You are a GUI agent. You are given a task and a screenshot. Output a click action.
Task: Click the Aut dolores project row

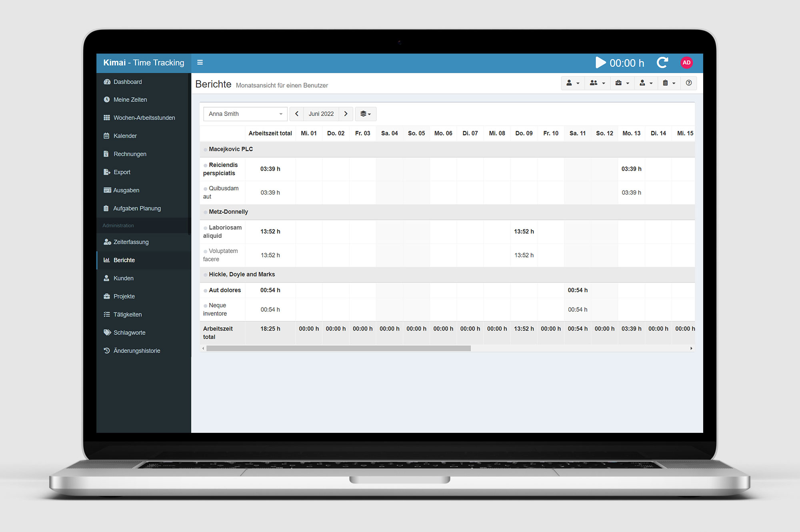pos(447,290)
